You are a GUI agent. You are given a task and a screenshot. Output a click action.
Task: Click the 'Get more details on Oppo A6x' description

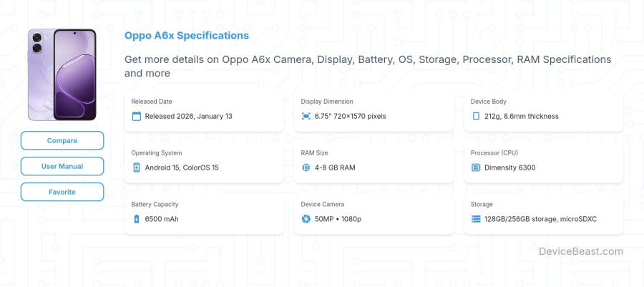368,67
